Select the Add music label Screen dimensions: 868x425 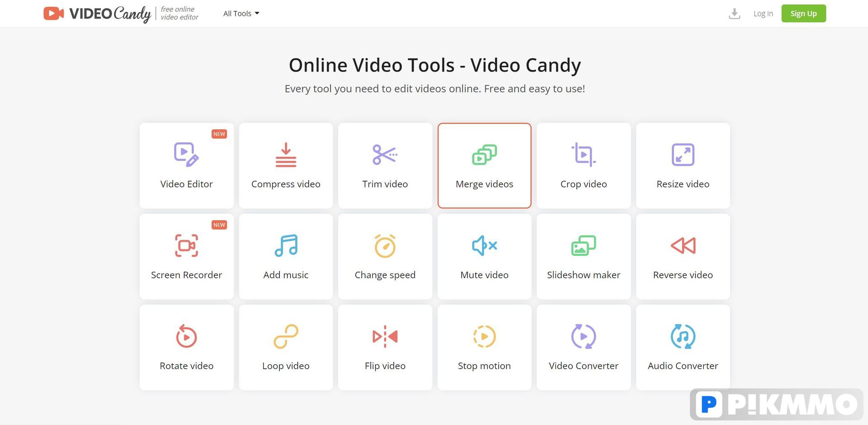[x=286, y=275]
